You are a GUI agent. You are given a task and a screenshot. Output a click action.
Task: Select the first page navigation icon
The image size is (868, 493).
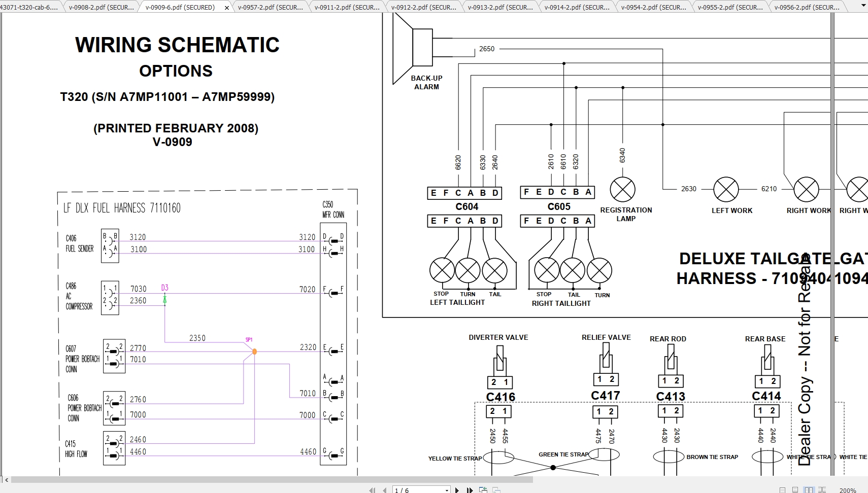pos(372,490)
